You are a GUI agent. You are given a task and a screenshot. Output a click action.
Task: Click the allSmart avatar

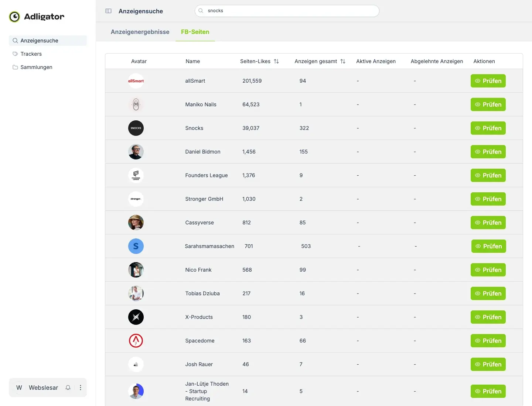click(136, 81)
